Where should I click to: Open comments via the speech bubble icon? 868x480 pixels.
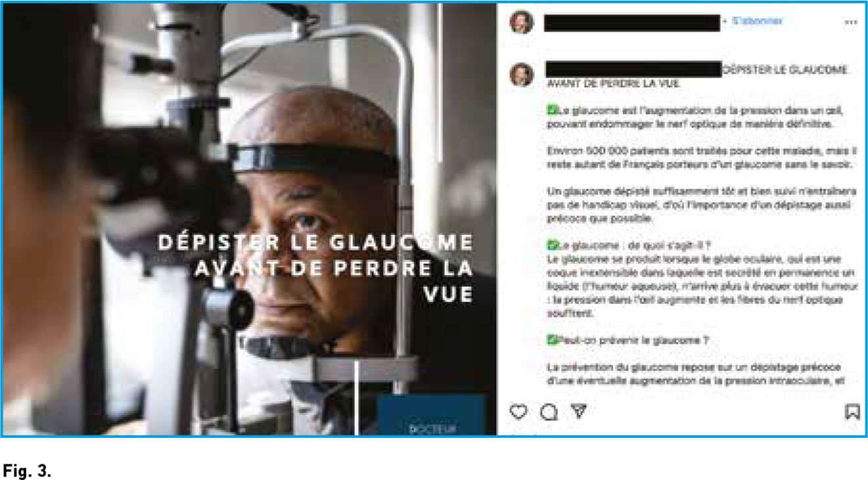tap(548, 412)
